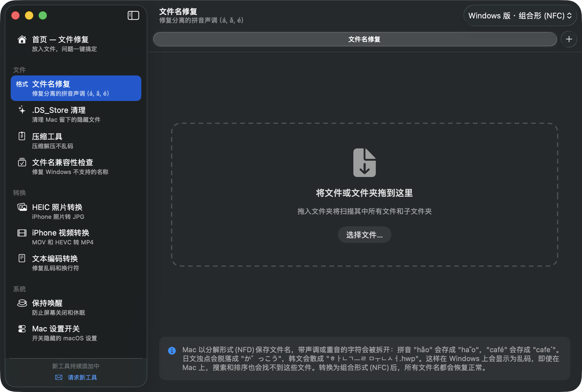Click the 转换 section header in the sidebar
Screen dimensions: 582x392
(19, 193)
